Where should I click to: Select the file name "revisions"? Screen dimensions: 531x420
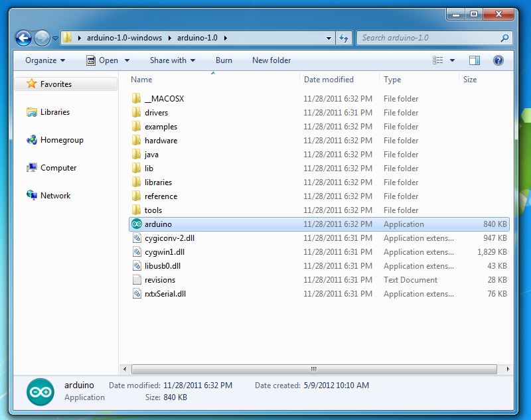pyautogui.click(x=160, y=280)
